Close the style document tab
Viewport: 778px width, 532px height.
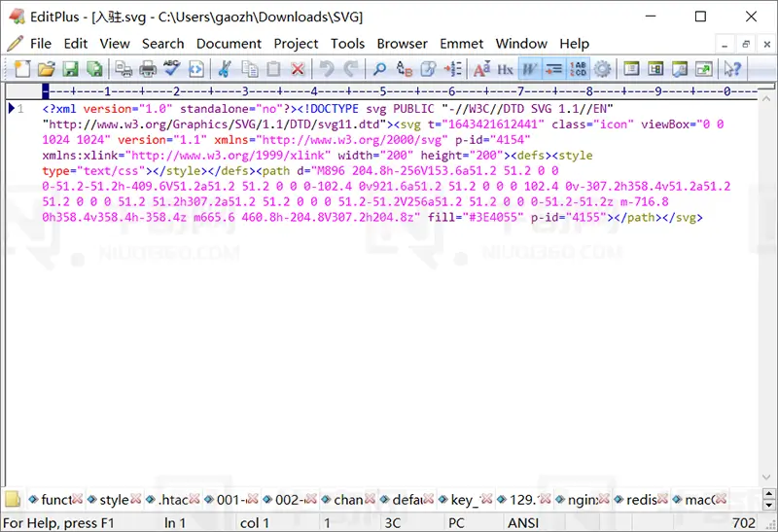135,499
